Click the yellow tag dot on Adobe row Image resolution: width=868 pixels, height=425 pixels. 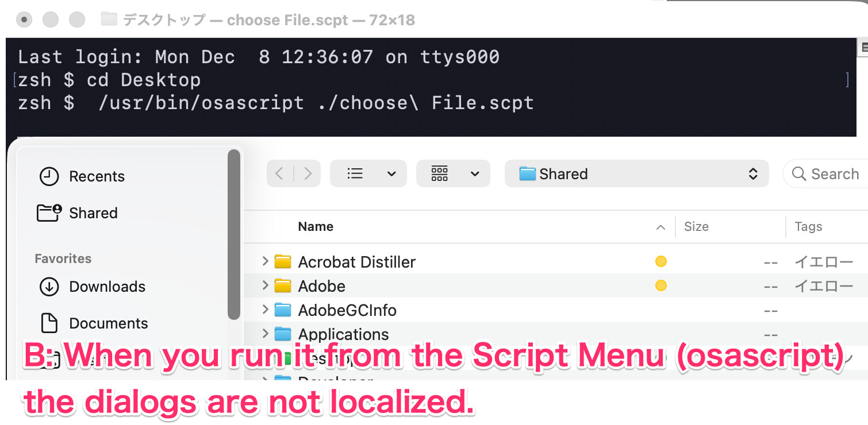tap(661, 285)
